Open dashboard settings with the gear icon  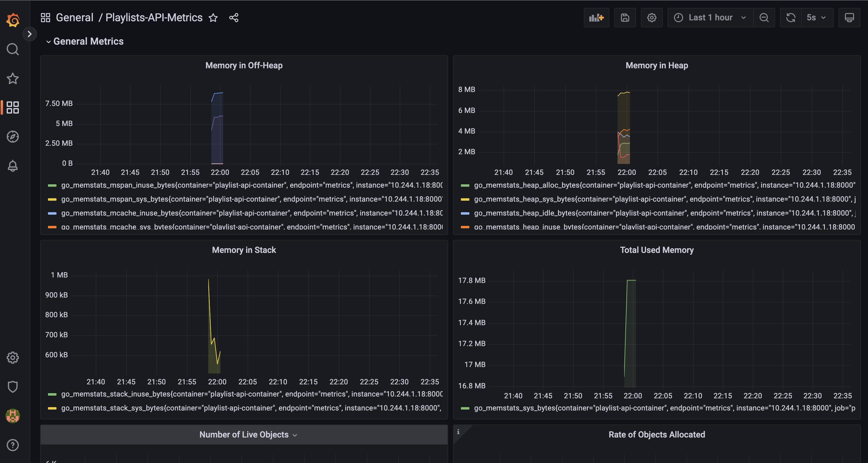click(x=651, y=18)
